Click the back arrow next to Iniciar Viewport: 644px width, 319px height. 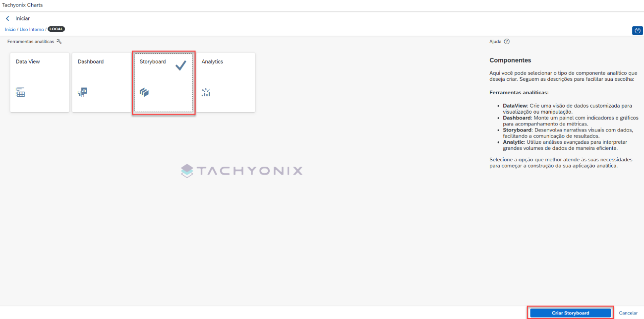click(7, 18)
